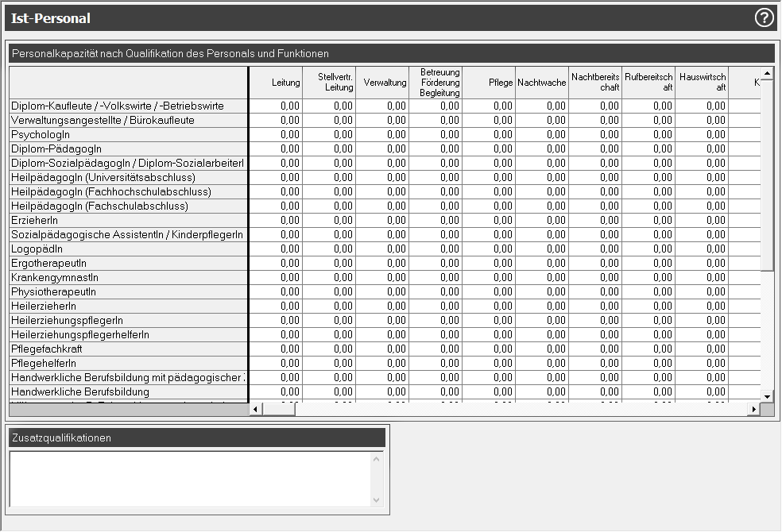Click up arrow in Zusatzqualifikationen text box
The image size is (782, 532).
pyautogui.click(x=377, y=457)
